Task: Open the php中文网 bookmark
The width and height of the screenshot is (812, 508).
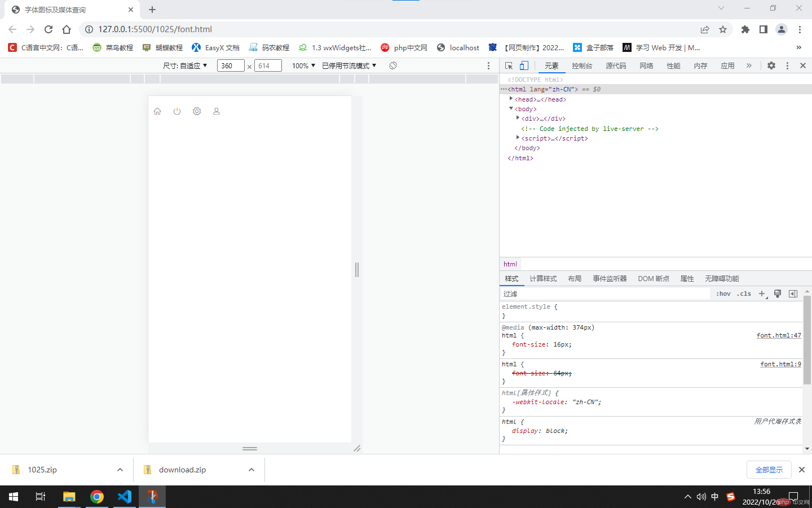Action: pyautogui.click(x=404, y=47)
